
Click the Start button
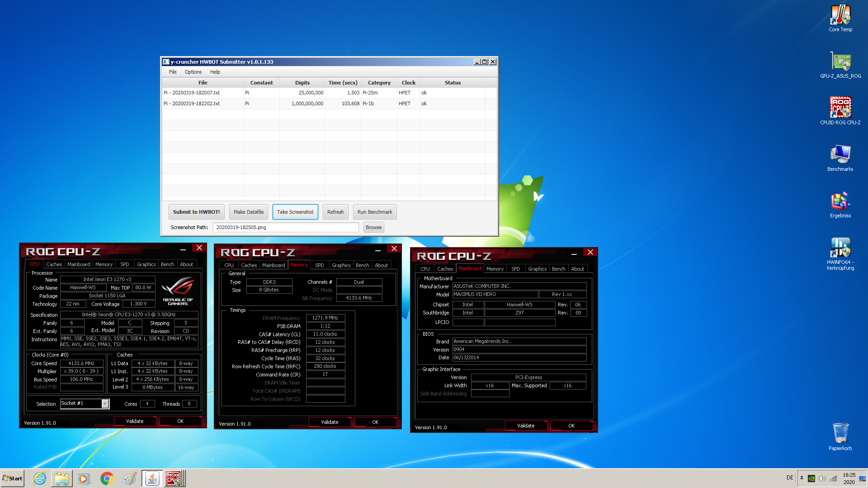pos(13,479)
